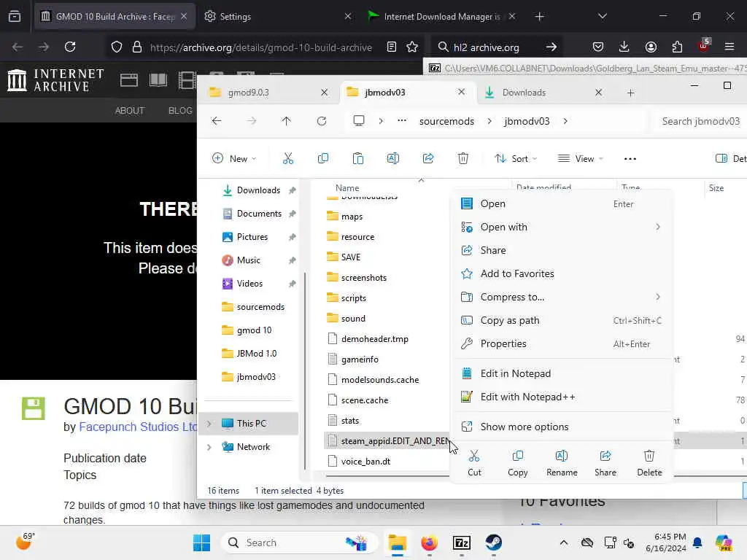Add a new File Explorer tab
747x560 pixels.
tap(630, 93)
